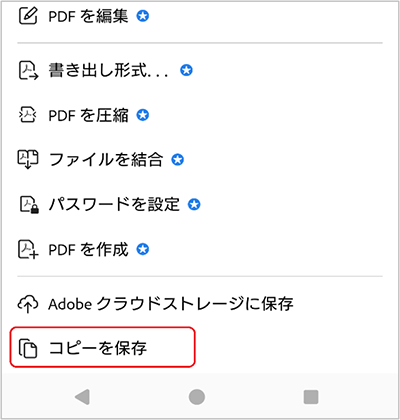Tap the 書き出し形式 export icon
400x420 pixels.
pyautogui.click(x=28, y=70)
